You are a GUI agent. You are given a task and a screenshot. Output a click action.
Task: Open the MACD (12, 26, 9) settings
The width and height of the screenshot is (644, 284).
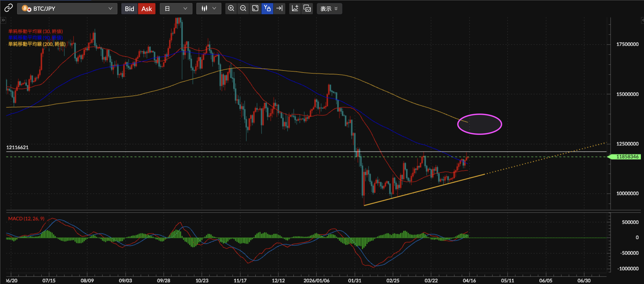tap(26, 218)
